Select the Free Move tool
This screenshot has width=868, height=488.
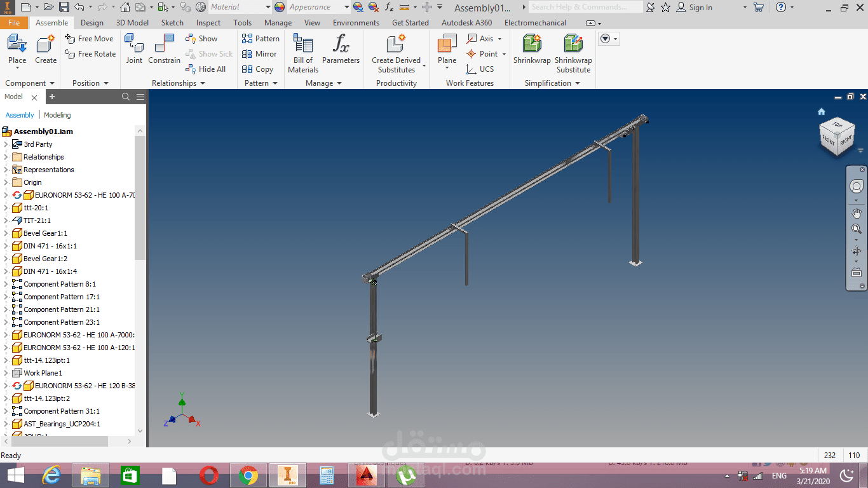pyautogui.click(x=90, y=39)
